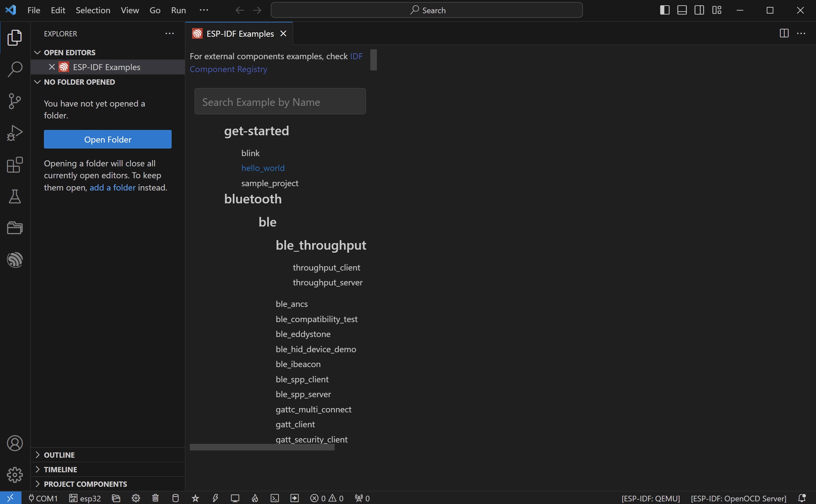Open Manage gear in activity bar

click(15, 475)
